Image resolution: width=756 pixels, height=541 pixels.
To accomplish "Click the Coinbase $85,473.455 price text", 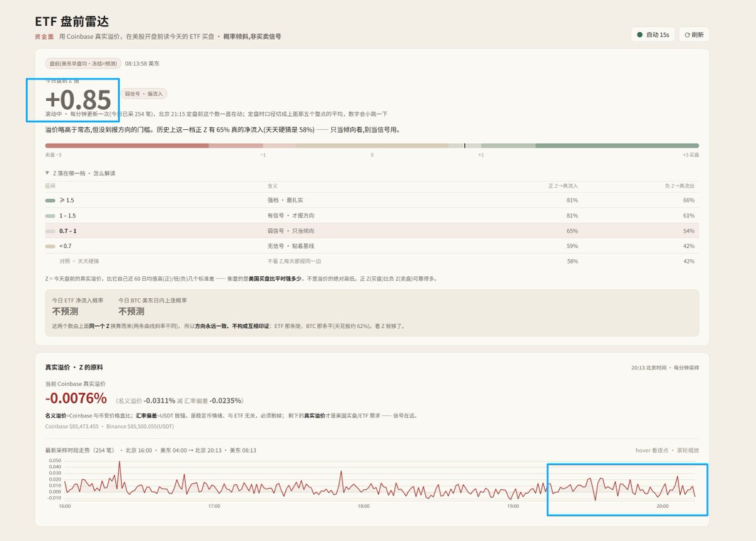I will (72, 426).
